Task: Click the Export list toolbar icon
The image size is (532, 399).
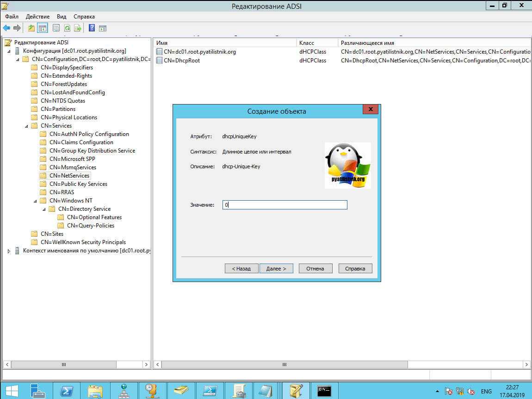Action: 78,28
